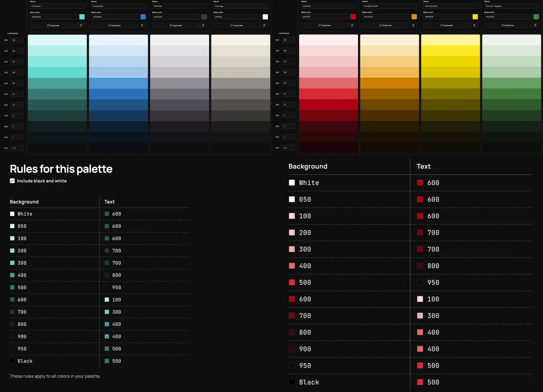This screenshot has height=392, width=543.
Task: Edit the Morning Glow name field
Action: point(451,6)
